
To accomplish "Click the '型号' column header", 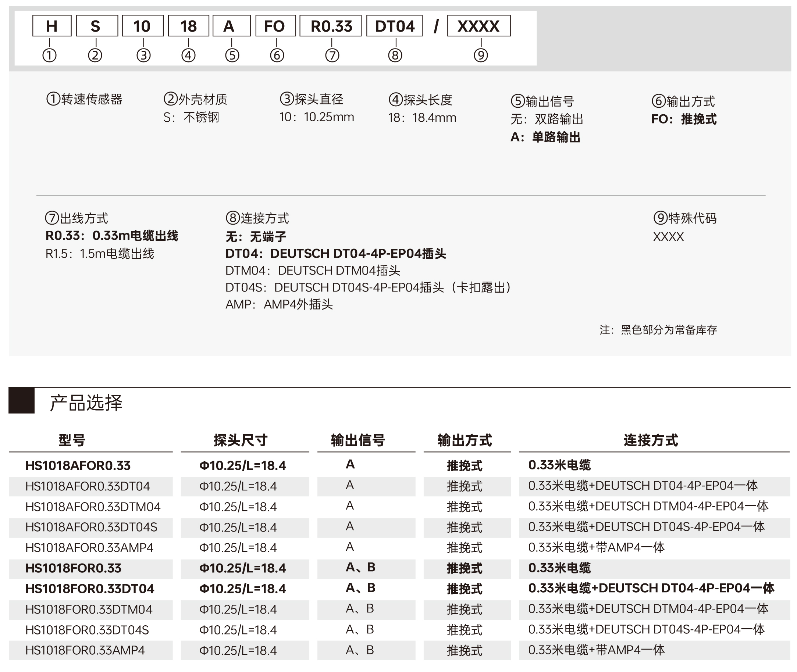I will (x=72, y=440).
